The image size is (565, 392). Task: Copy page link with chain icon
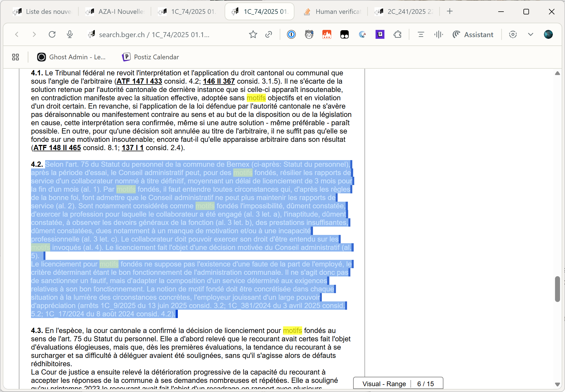pyautogui.click(x=268, y=34)
